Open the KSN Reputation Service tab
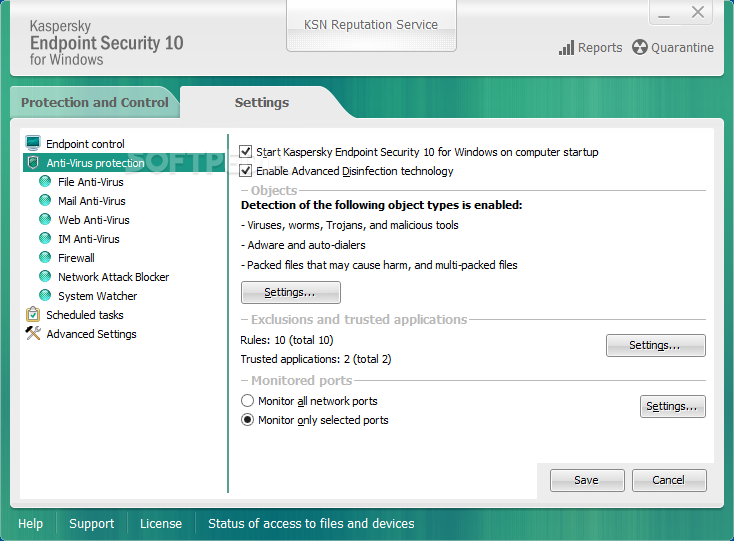Viewport: 734px width, 541px height. [371, 24]
